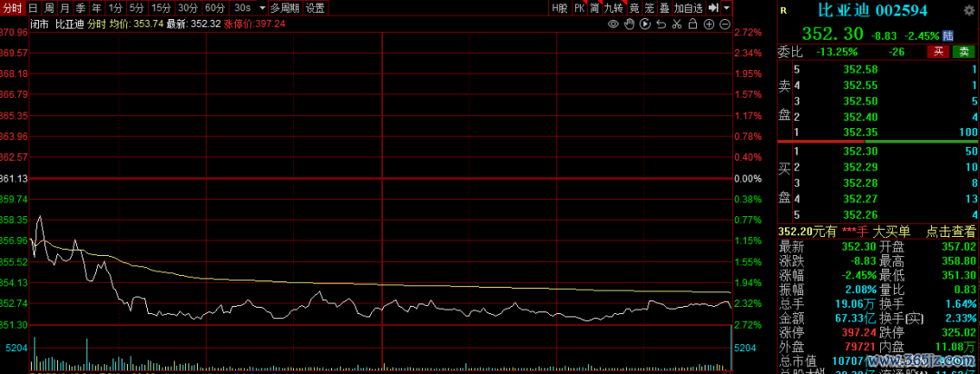Toggle the lock icon in chart toolbar
Viewport: 980px width, 374px height.
691,25
